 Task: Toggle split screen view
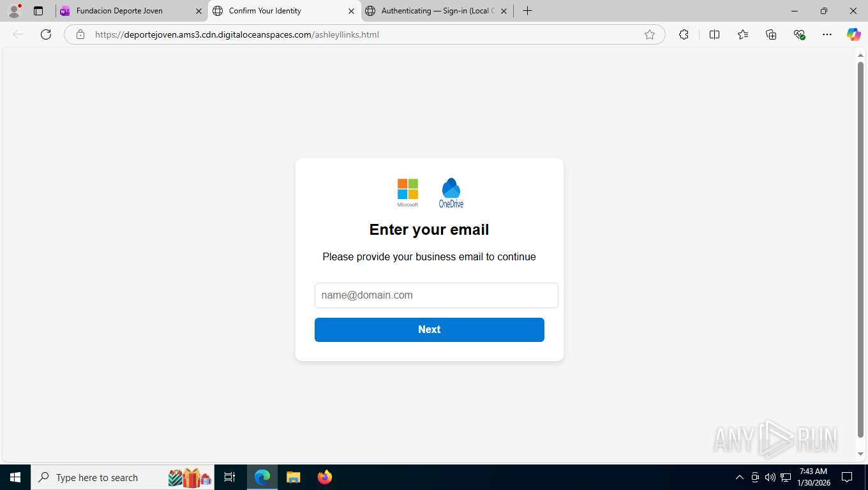click(x=714, y=34)
